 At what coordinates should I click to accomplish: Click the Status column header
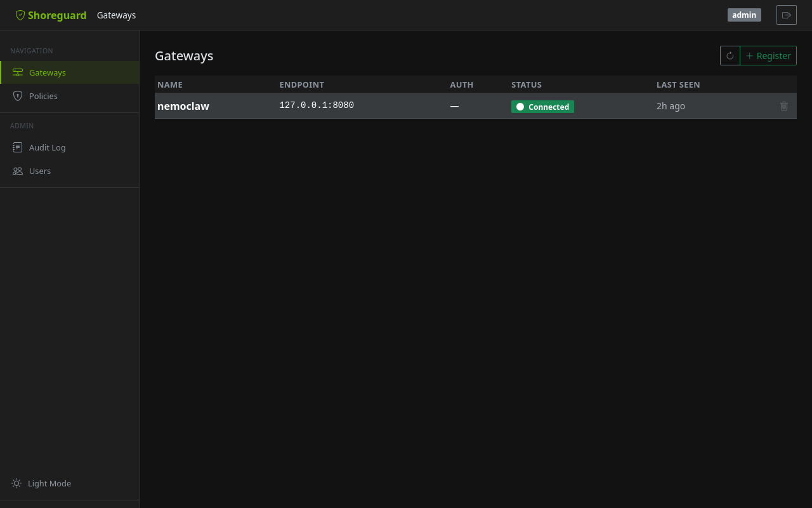[527, 84]
